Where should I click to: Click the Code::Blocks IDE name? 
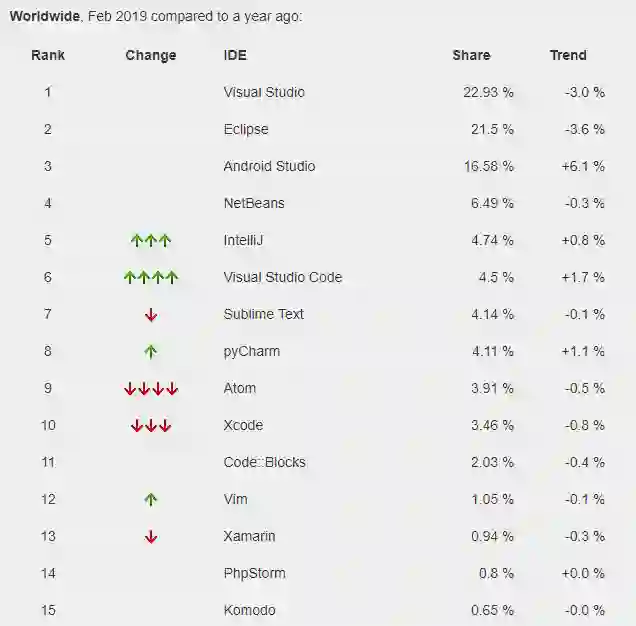pyautogui.click(x=264, y=462)
